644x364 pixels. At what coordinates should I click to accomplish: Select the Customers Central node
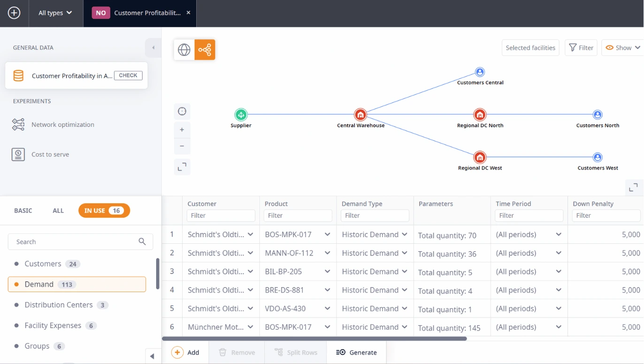[480, 72]
